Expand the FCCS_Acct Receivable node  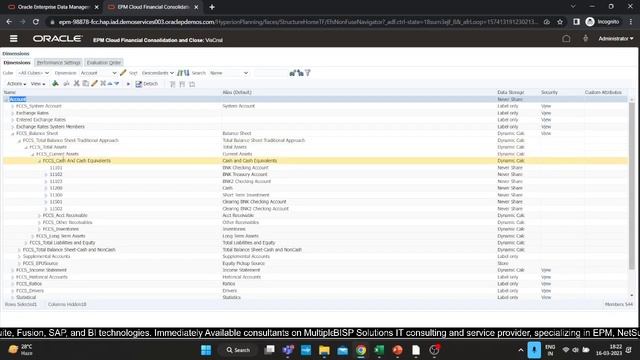coord(40,216)
